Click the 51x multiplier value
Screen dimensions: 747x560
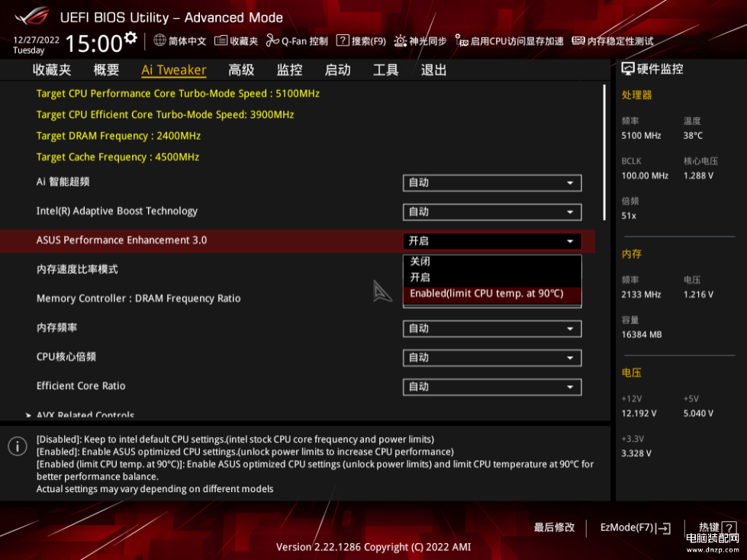pos(629,216)
